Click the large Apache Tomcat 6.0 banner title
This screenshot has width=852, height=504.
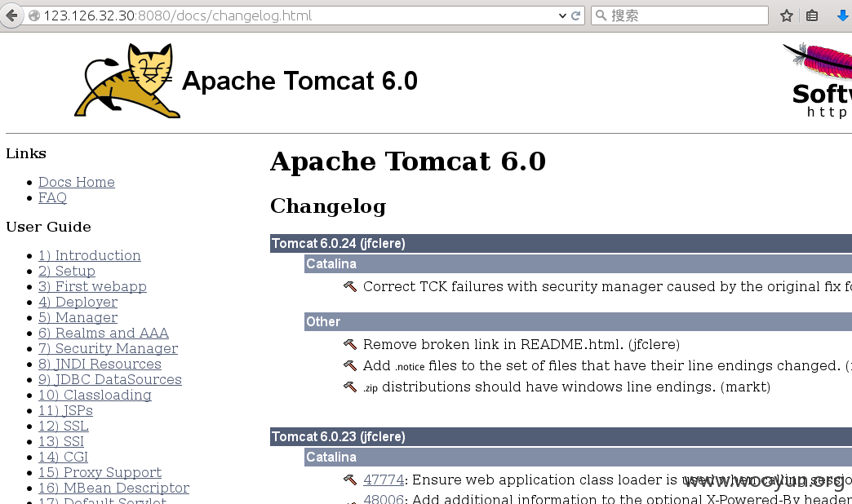pyautogui.click(x=300, y=81)
